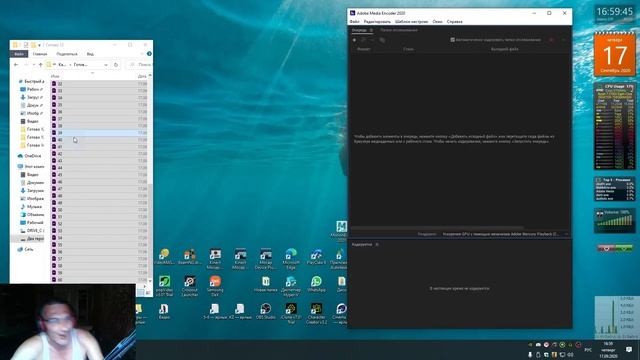Select OBS Studio desktop icon
640x360 pixels.
coord(266,311)
